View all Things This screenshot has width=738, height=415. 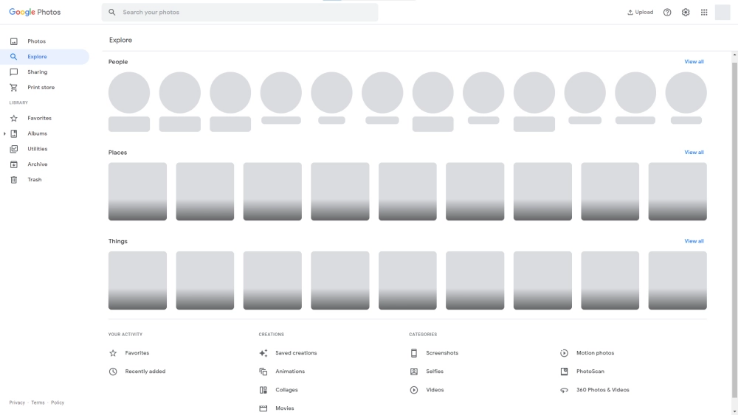coord(694,241)
